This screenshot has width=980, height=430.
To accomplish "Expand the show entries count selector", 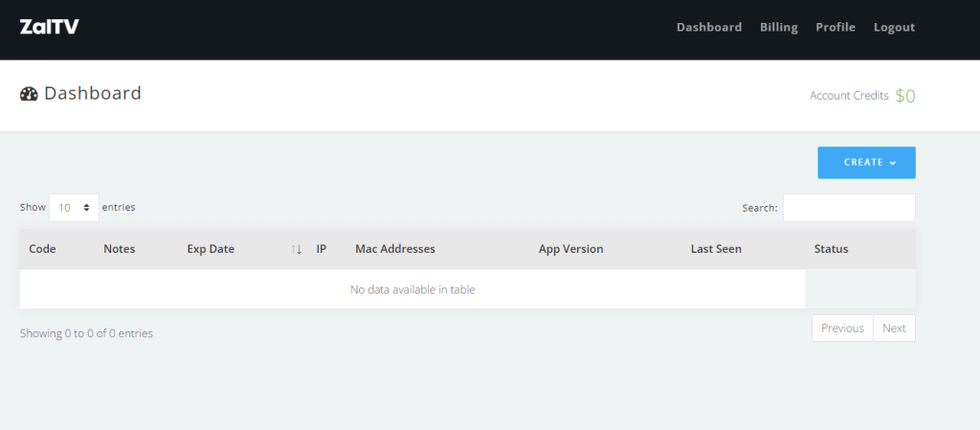I will (x=74, y=207).
